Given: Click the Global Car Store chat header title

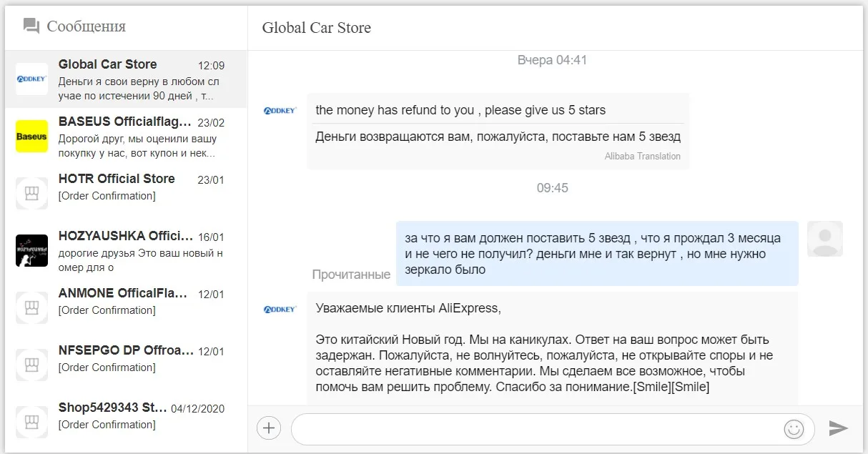Looking at the screenshot, I should pos(317,28).
